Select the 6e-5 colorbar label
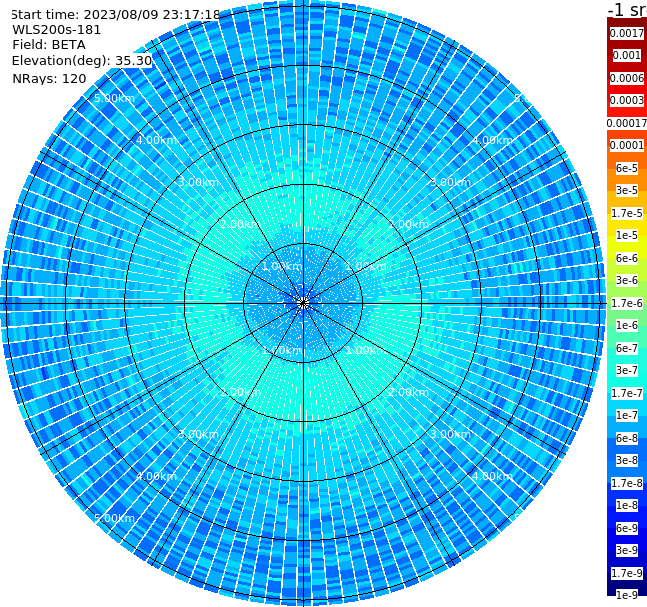Image resolution: width=647 pixels, height=607 pixels. coord(627,168)
